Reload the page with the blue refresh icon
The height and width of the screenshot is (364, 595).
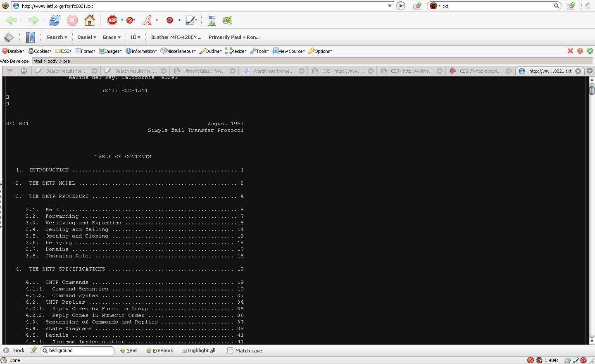tap(55, 20)
